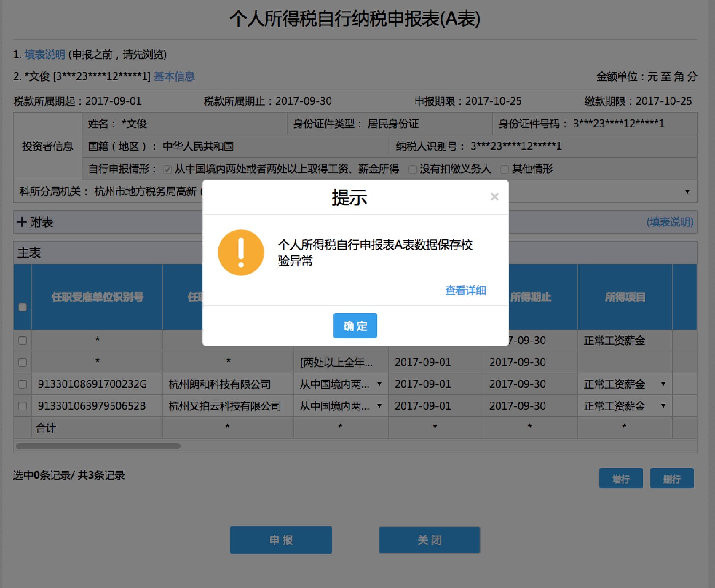Screen dimensions: 715x588
Task: Open 科所分局机关 dropdown arrow
Action: [x=687, y=192]
